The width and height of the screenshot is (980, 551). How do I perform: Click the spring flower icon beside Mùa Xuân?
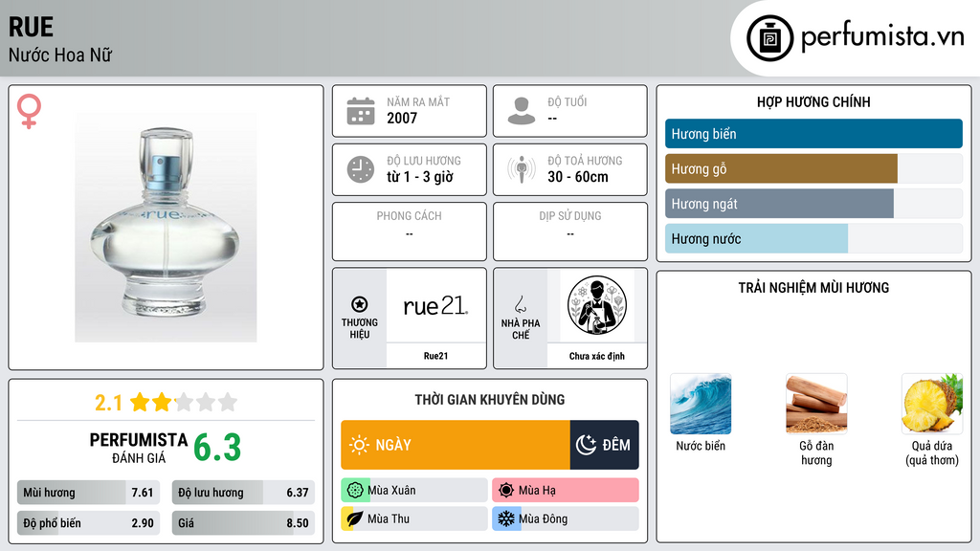[355, 491]
